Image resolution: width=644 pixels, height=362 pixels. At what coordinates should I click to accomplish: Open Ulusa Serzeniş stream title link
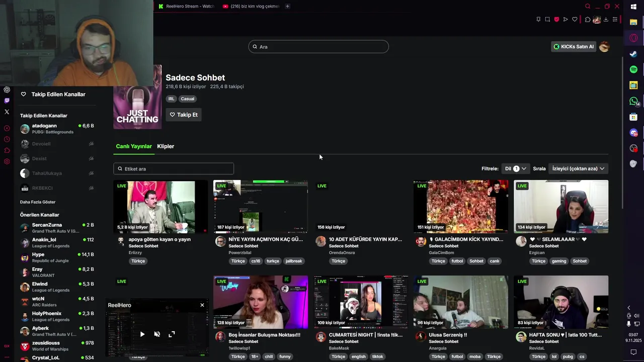[448, 335]
